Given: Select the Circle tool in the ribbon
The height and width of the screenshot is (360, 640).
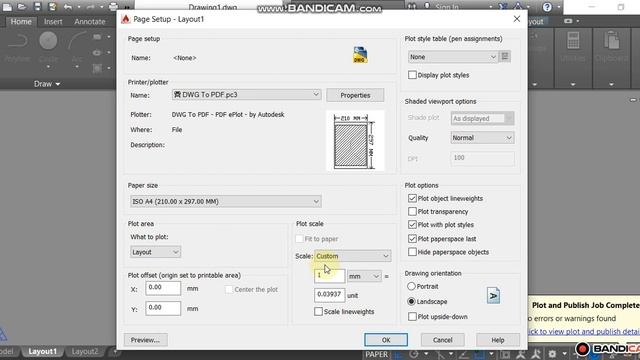Looking at the screenshot, I should pyautogui.click(x=48, y=45).
